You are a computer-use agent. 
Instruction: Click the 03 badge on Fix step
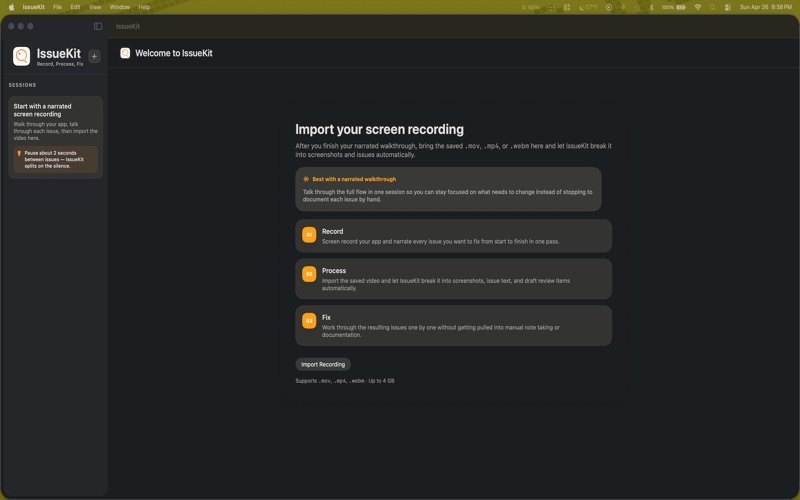tap(309, 321)
